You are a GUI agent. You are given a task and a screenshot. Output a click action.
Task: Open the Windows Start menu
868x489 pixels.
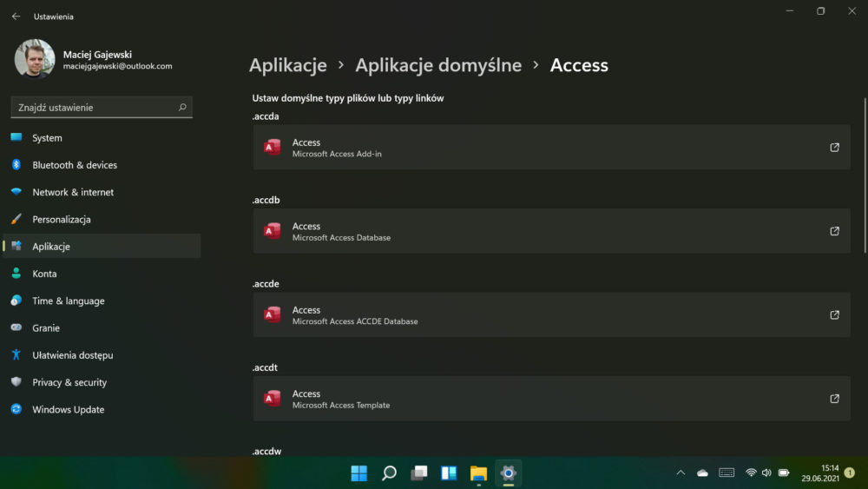359,473
